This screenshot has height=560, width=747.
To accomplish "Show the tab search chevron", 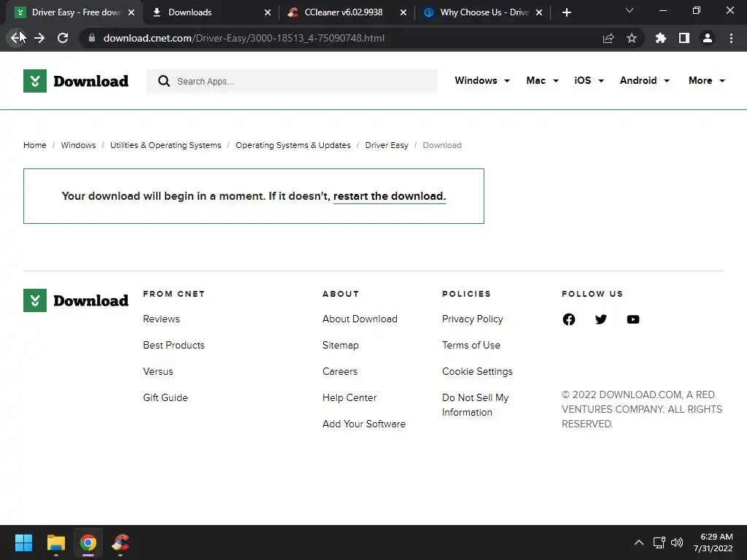I will [x=630, y=10].
